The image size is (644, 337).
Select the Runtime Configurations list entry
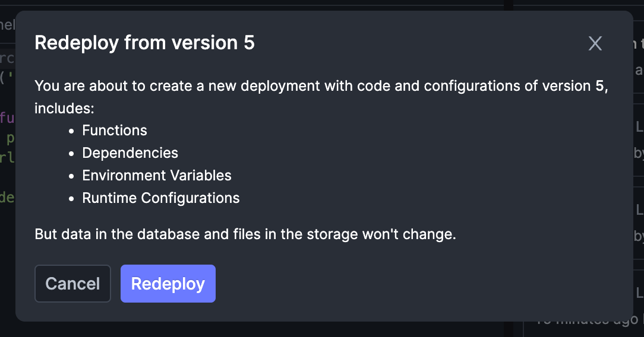(161, 198)
